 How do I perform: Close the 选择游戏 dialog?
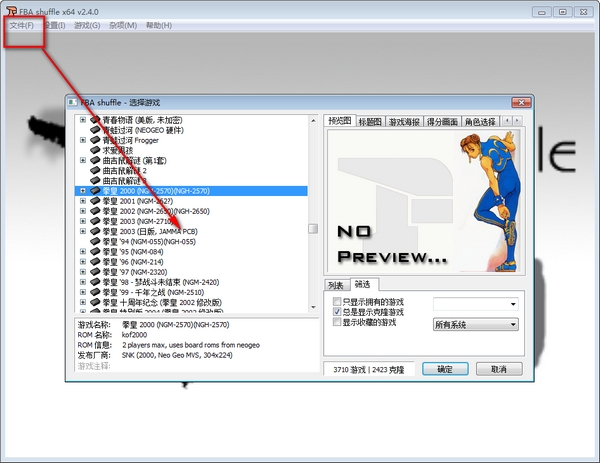(521, 102)
